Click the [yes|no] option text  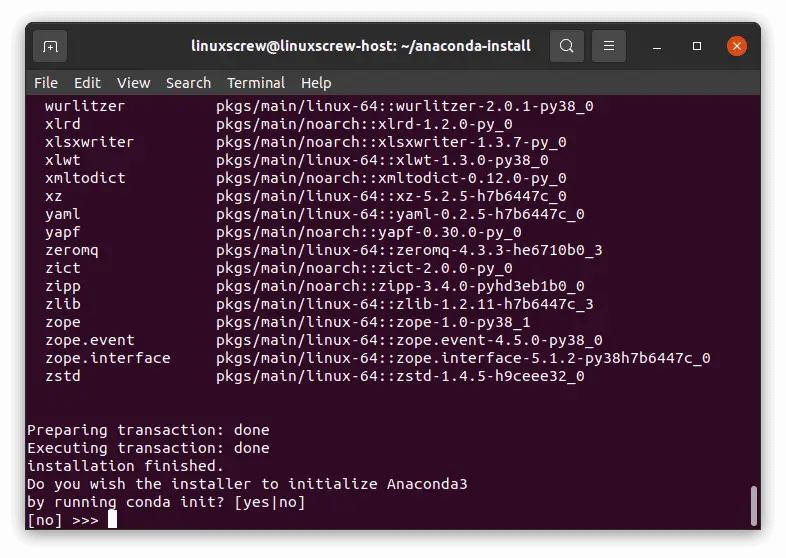tap(270, 502)
